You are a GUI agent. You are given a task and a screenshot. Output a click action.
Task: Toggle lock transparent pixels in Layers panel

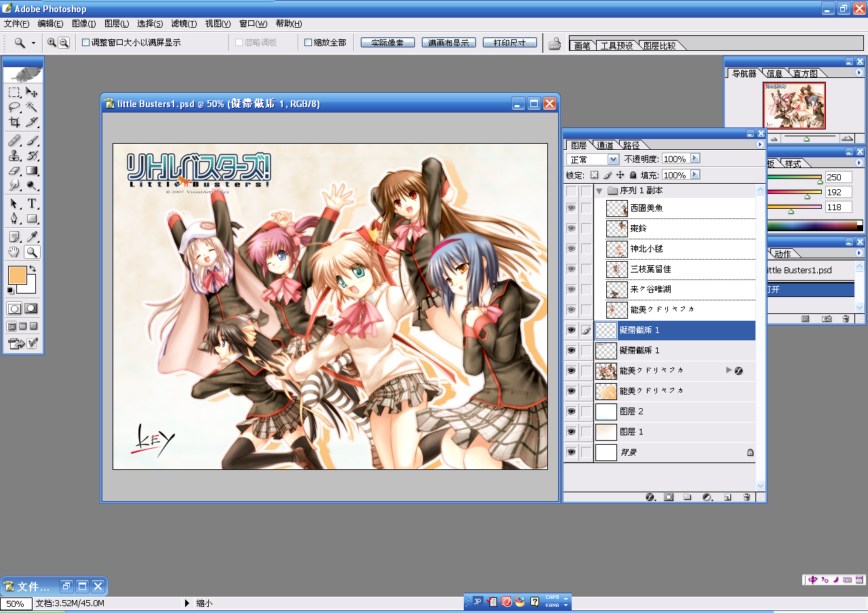[x=595, y=175]
